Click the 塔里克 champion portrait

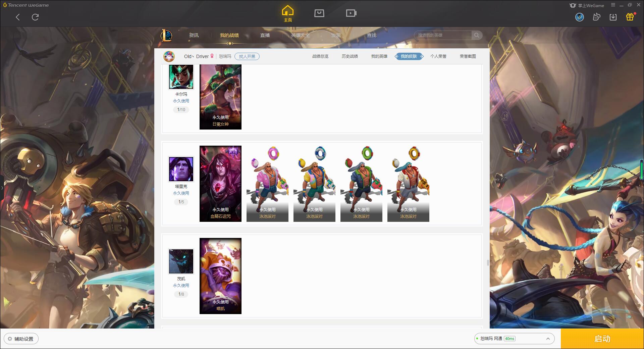click(181, 169)
